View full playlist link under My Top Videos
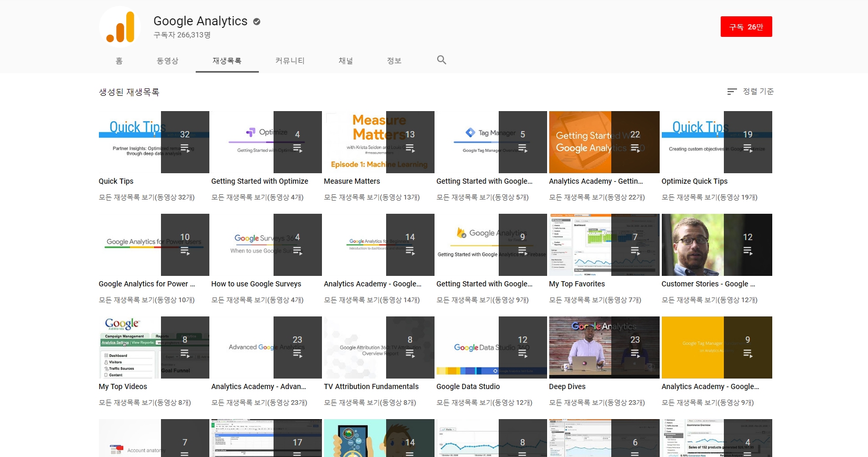 tap(145, 403)
